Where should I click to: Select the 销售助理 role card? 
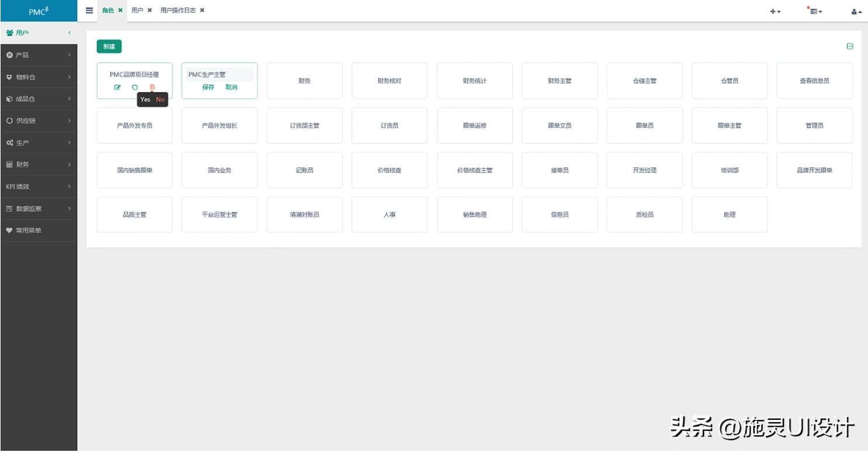(475, 215)
